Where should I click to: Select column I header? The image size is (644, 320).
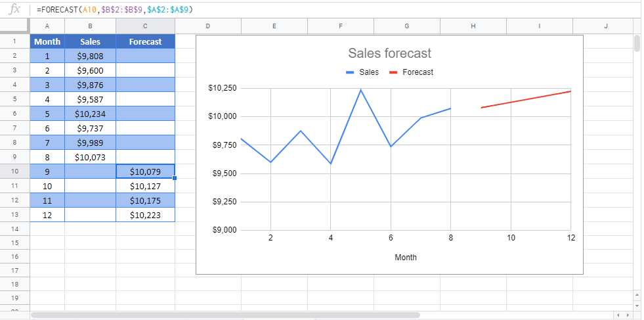539,26
